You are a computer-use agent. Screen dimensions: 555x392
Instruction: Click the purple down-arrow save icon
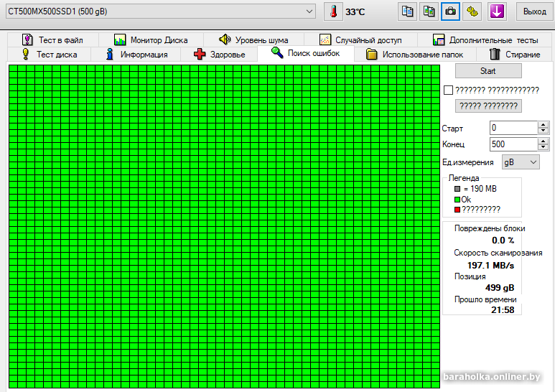pos(497,11)
